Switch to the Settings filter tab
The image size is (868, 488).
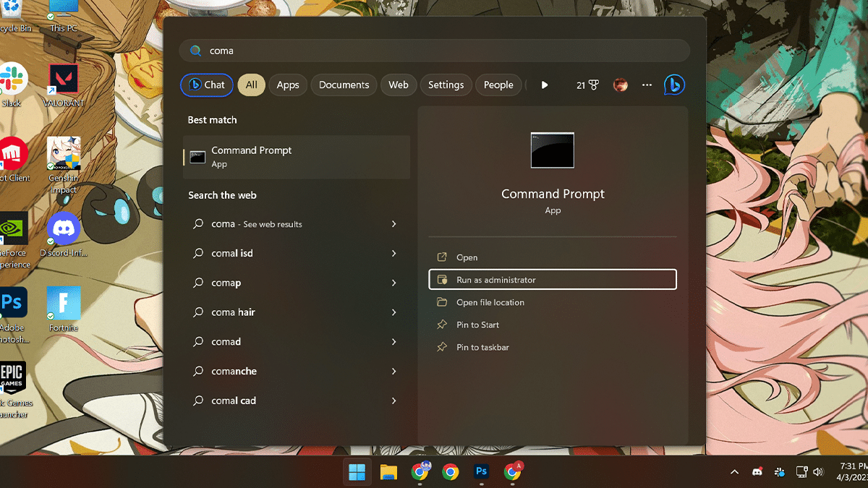pyautogui.click(x=446, y=85)
